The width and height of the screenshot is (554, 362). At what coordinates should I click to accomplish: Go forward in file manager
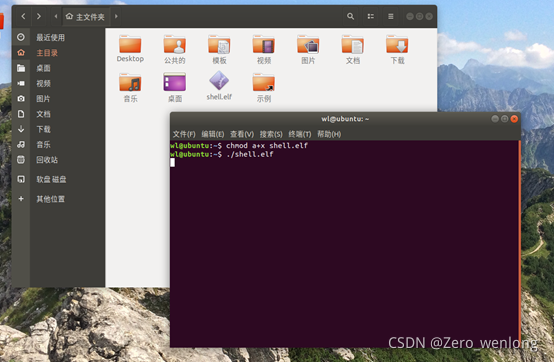(x=39, y=16)
